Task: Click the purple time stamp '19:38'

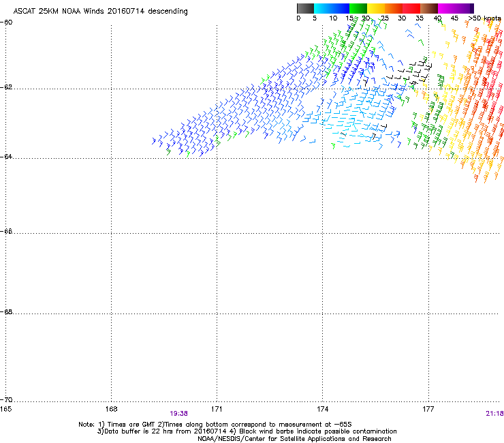Action: [x=178, y=414]
